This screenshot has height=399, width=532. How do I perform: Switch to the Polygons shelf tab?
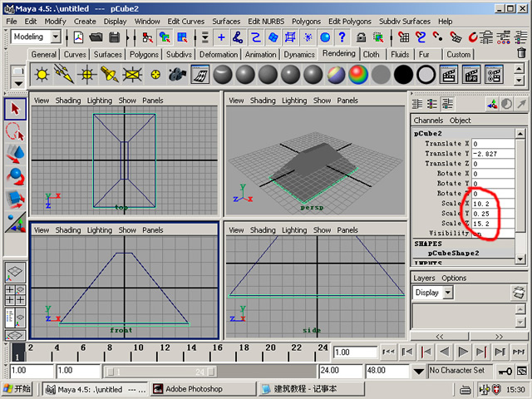(x=144, y=54)
